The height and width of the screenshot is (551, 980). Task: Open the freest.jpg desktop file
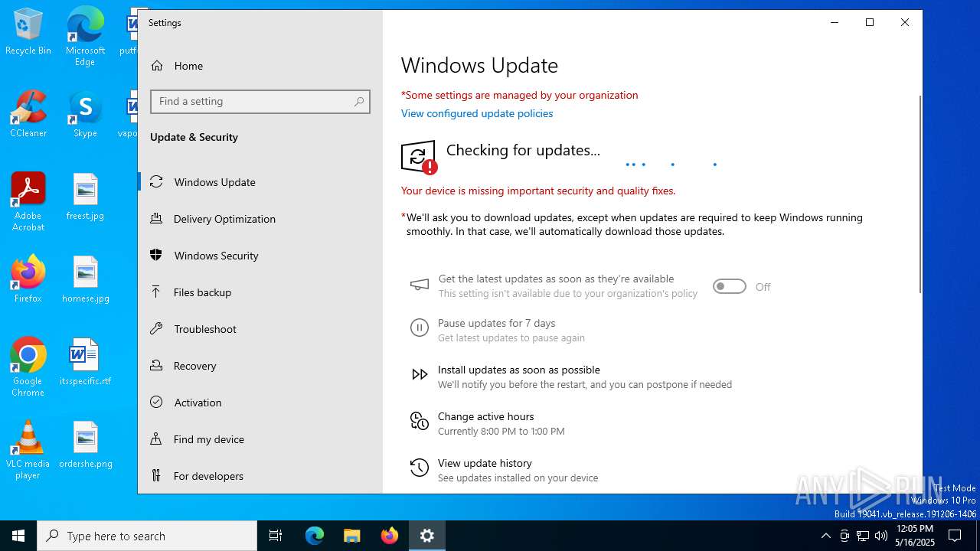coord(85,197)
